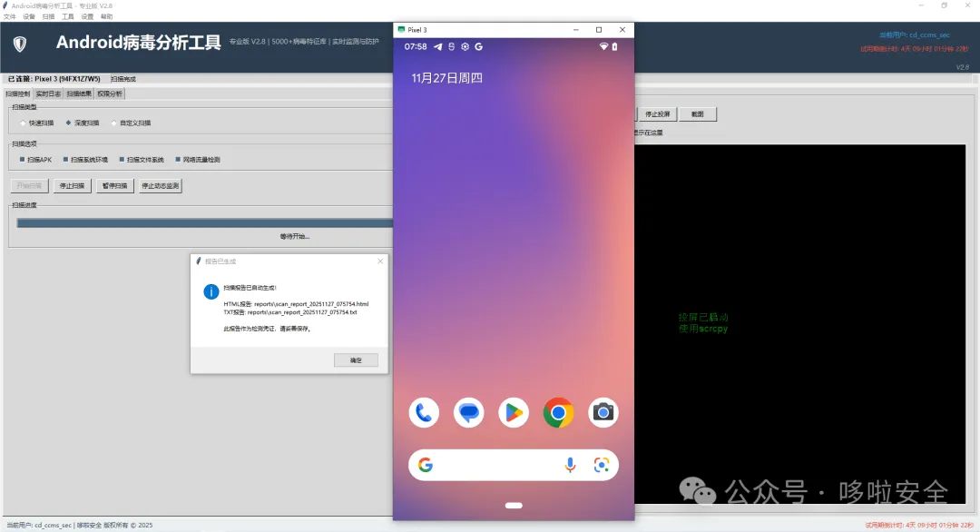The height and width of the screenshot is (532, 980).
Task: Click the 停止投屏 button
Action: click(658, 114)
